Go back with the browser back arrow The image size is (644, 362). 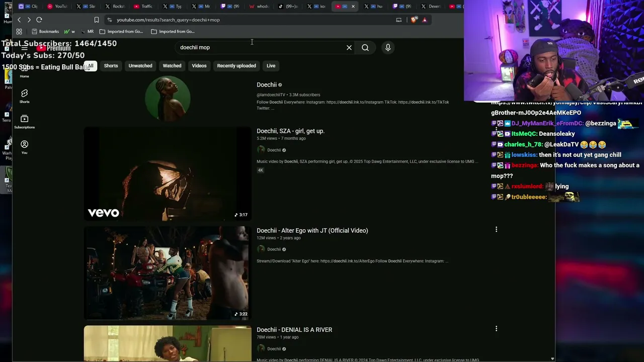[x=19, y=20]
